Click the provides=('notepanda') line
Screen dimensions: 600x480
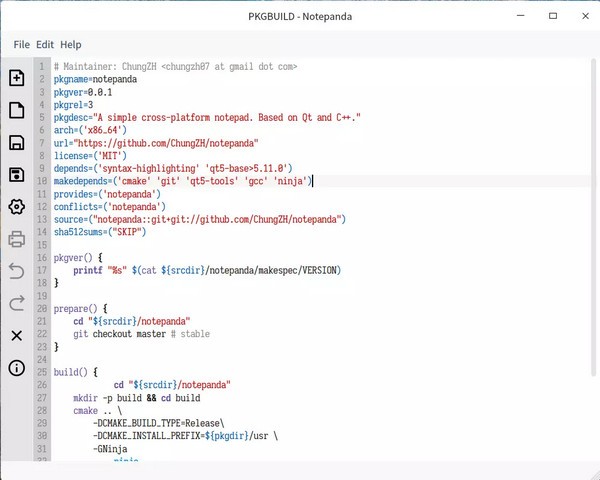coord(107,194)
